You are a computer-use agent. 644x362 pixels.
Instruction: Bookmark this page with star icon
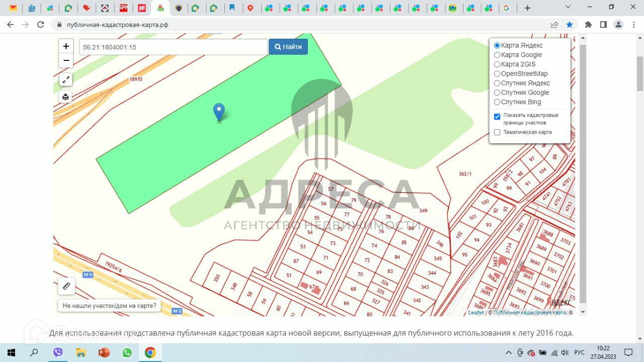pos(570,25)
